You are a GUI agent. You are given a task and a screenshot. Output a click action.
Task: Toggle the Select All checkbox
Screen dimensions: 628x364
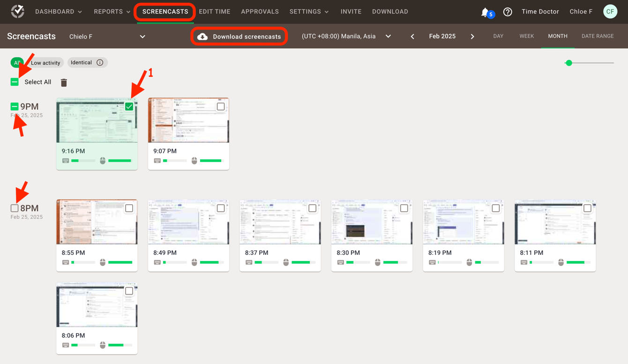pos(14,82)
